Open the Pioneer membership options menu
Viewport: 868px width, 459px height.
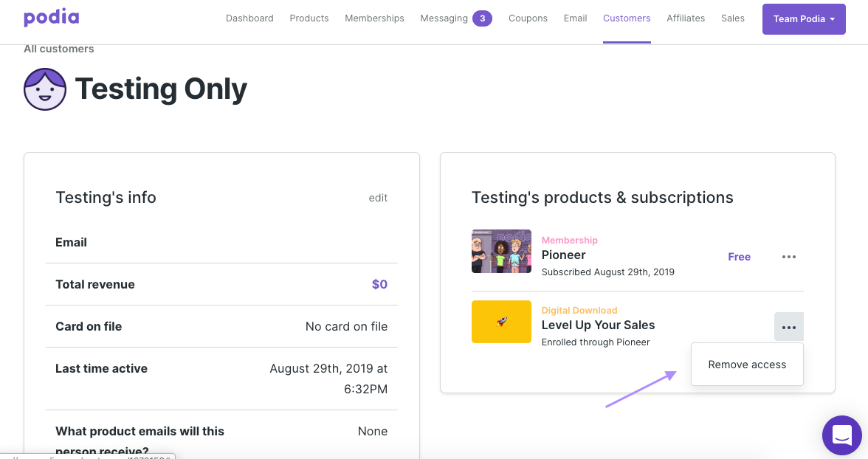click(x=788, y=257)
